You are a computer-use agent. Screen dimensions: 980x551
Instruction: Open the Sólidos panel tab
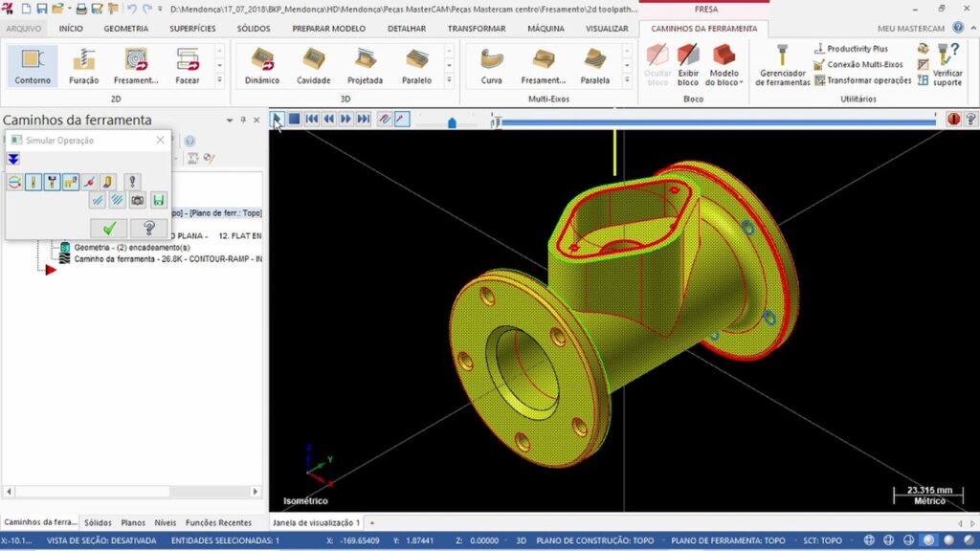pyautogui.click(x=99, y=522)
